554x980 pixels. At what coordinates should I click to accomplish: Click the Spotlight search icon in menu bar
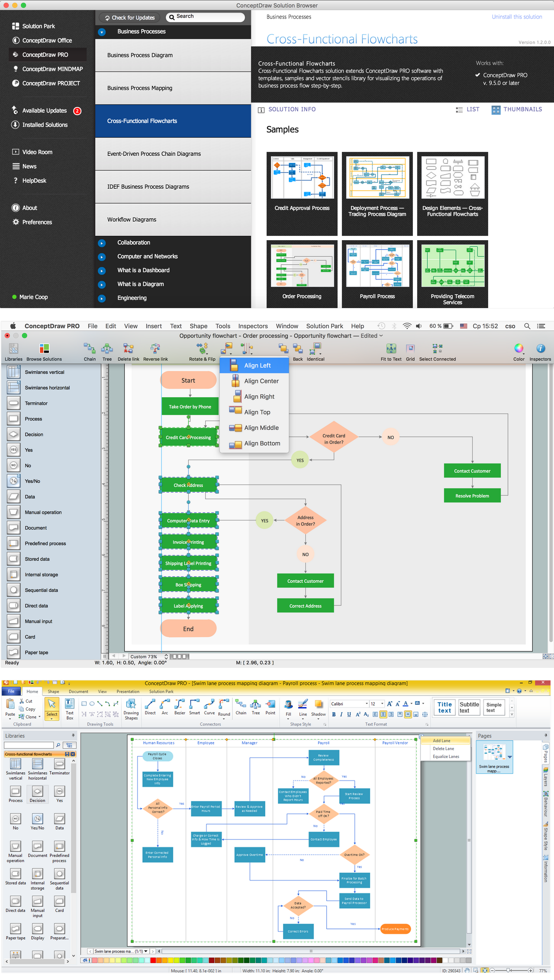pyautogui.click(x=527, y=326)
